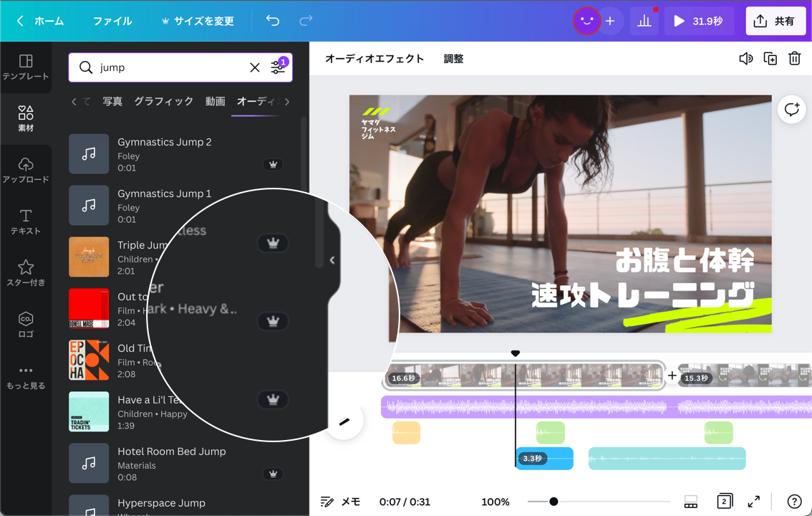The height and width of the screenshot is (516, 812).
Task: Open the help question mark
Action: pyautogui.click(x=794, y=502)
